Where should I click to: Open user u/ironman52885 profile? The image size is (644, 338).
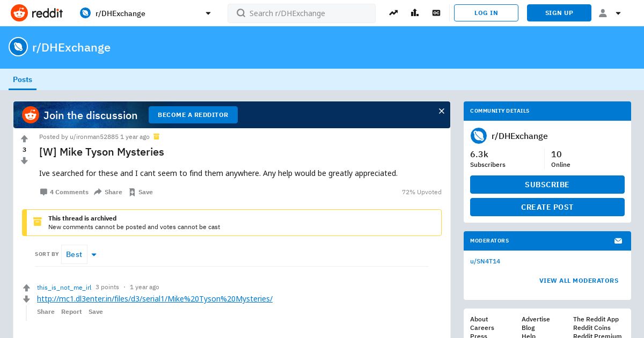94,137
